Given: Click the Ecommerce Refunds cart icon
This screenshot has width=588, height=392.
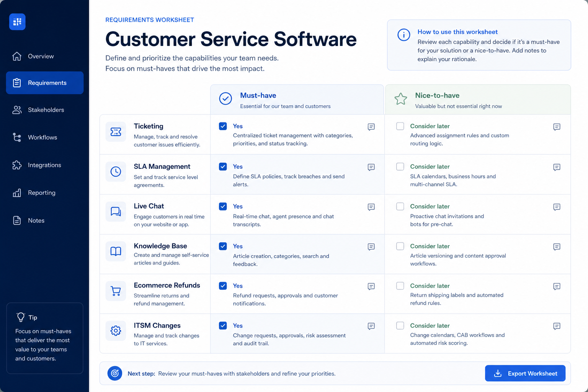Looking at the screenshot, I should click(x=116, y=291).
